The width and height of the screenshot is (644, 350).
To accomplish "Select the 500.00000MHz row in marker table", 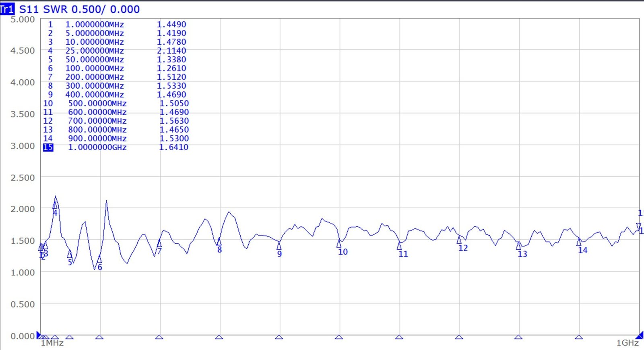I will [97, 104].
